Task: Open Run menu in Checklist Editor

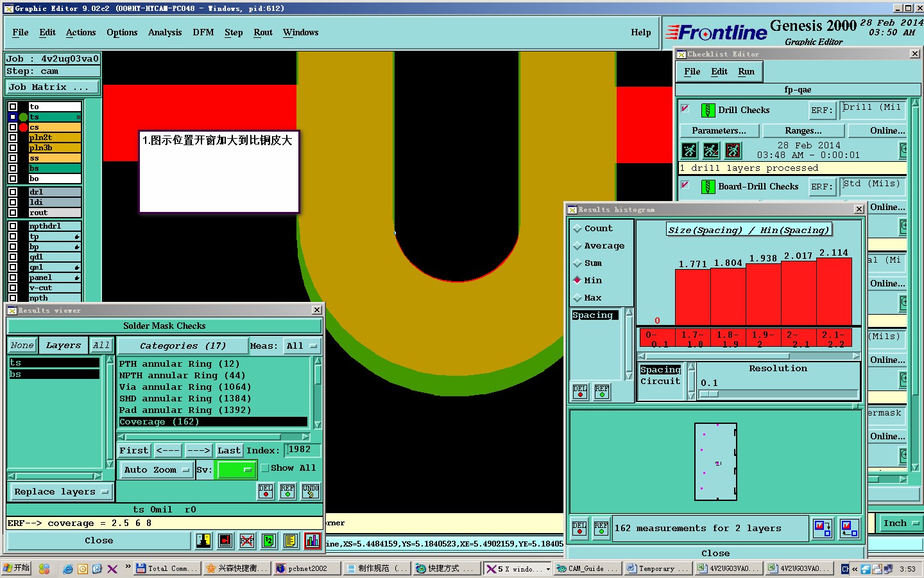Action: click(x=746, y=72)
